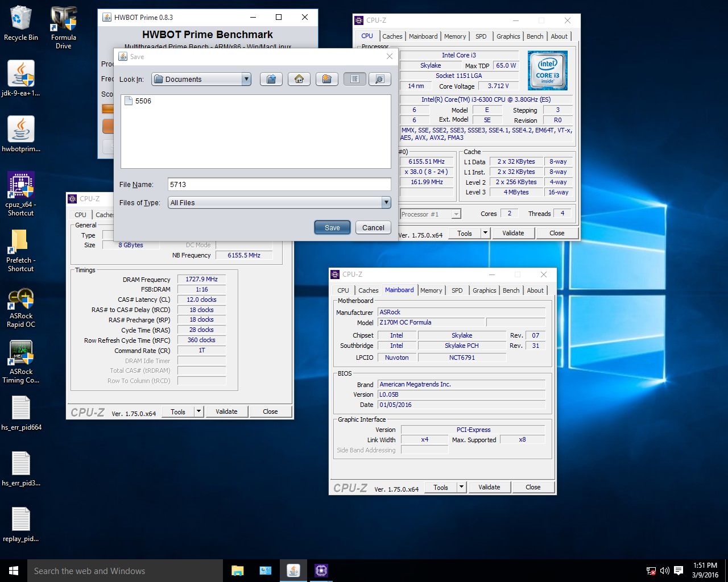Select the hs_err_pid664 file on desktop

click(21, 413)
